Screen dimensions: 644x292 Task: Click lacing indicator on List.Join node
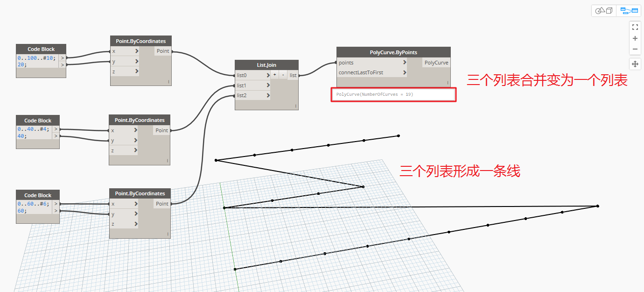click(295, 106)
